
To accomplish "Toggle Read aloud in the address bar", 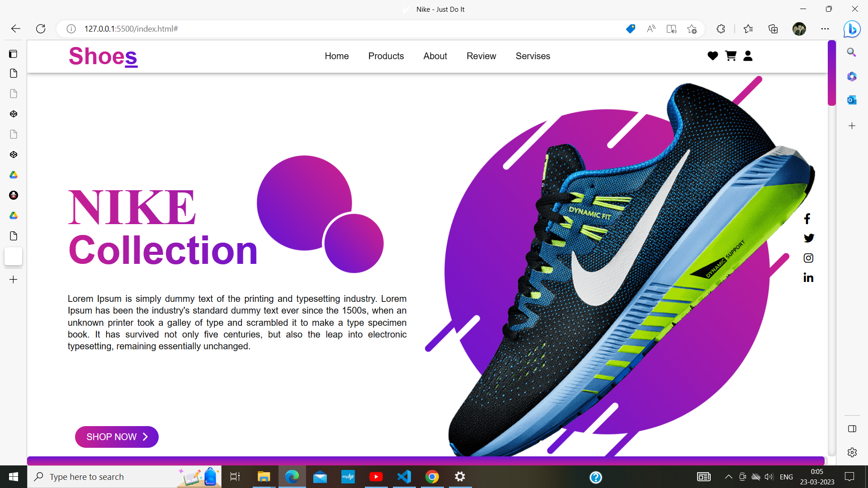I will (x=651, y=28).
